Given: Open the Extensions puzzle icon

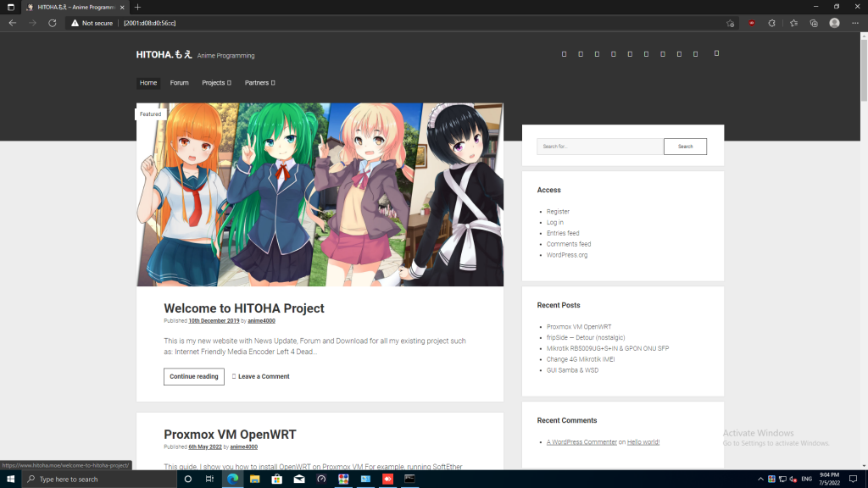Looking at the screenshot, I should click(x=771, y=23).
